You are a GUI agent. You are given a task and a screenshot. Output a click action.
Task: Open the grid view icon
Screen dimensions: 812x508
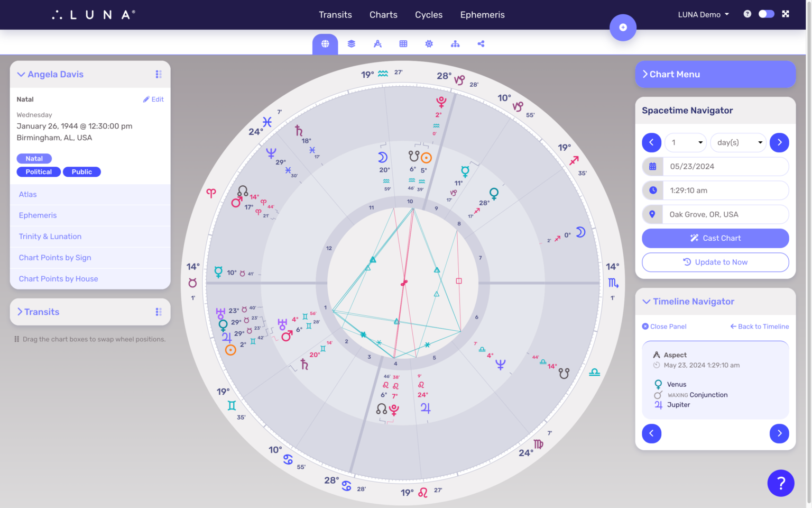[x=403, y=44]
